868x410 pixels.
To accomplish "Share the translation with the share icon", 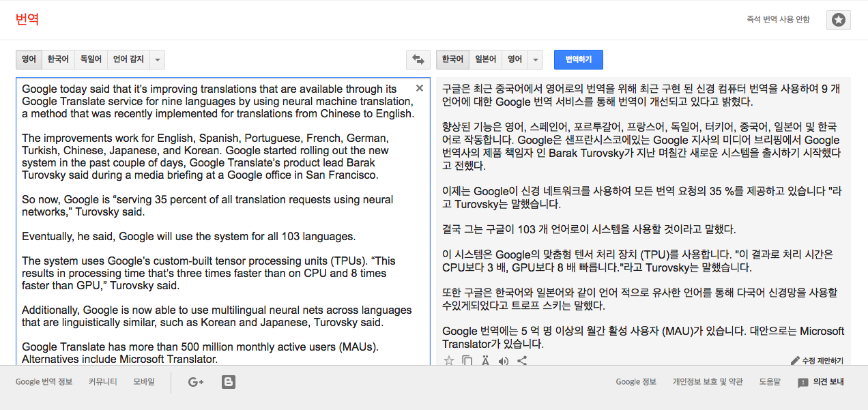I will 522,361.
